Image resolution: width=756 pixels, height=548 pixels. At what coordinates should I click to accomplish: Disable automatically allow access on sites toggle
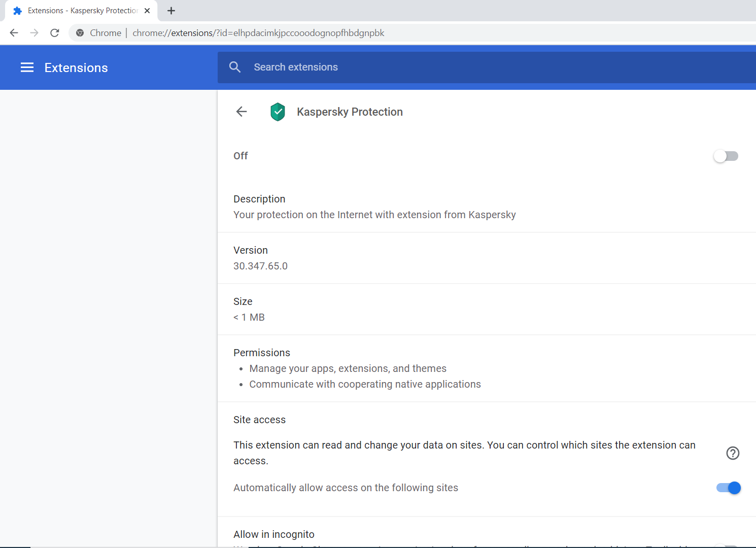click(x=729, y=488)
